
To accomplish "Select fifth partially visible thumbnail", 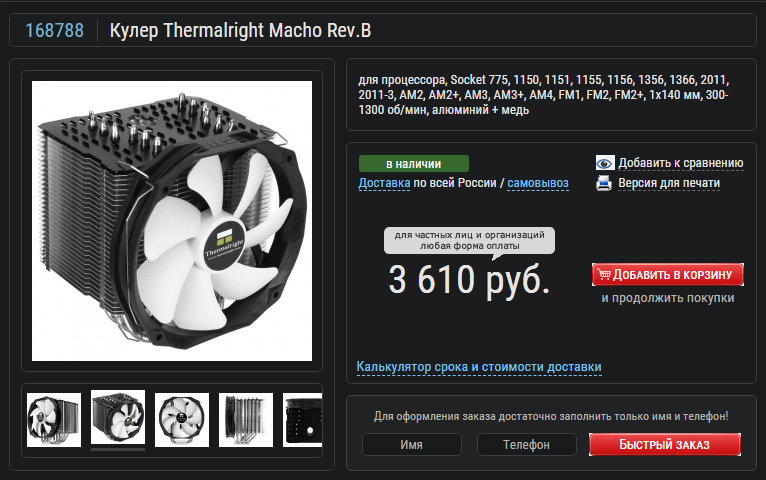I will (302, 419).
